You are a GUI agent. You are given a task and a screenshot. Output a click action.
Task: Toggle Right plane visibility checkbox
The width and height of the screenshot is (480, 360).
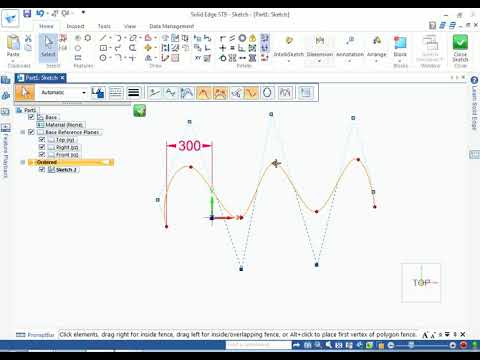[x=42, y=147]
